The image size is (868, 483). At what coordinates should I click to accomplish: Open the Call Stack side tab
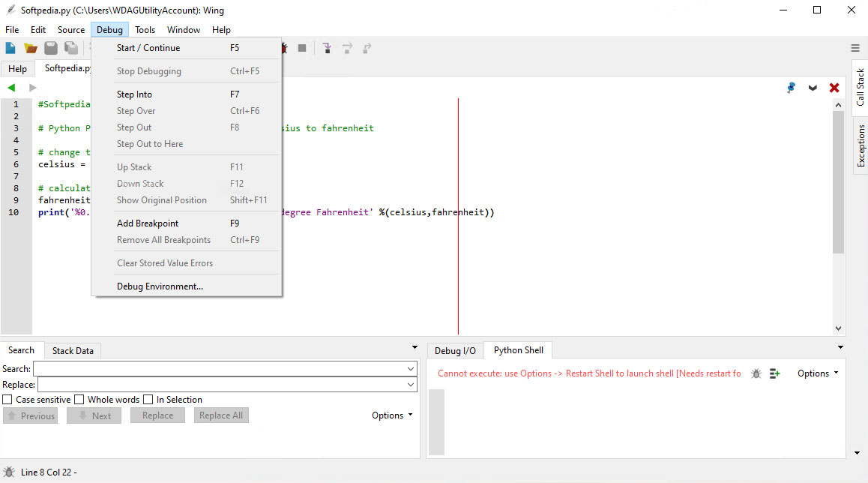click(x=861, y=87)
